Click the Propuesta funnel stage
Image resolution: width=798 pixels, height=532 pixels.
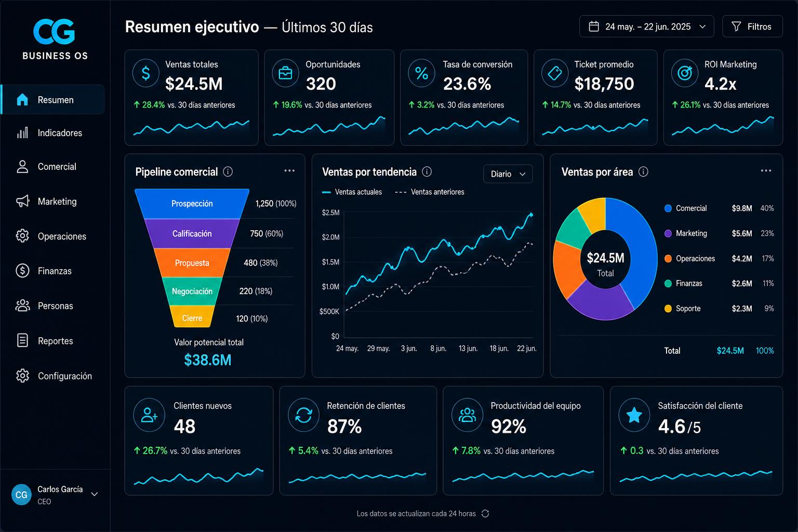point(192,263)
